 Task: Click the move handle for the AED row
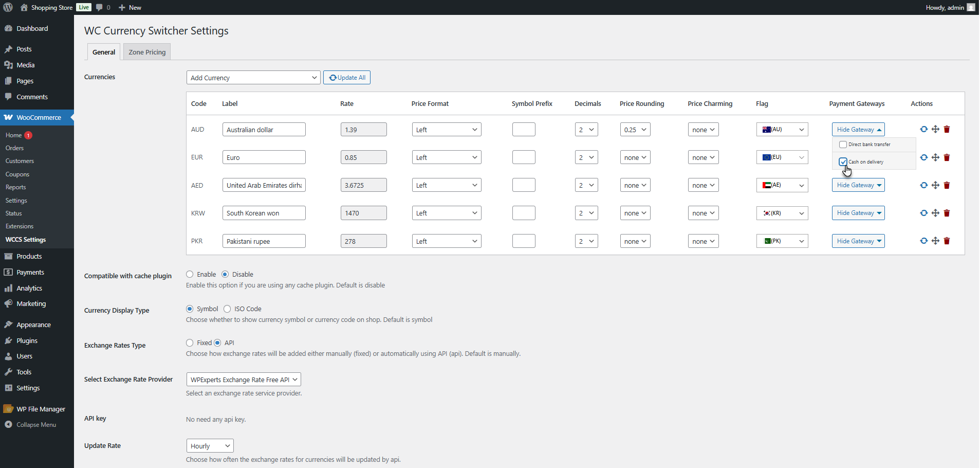click(935, 185)
